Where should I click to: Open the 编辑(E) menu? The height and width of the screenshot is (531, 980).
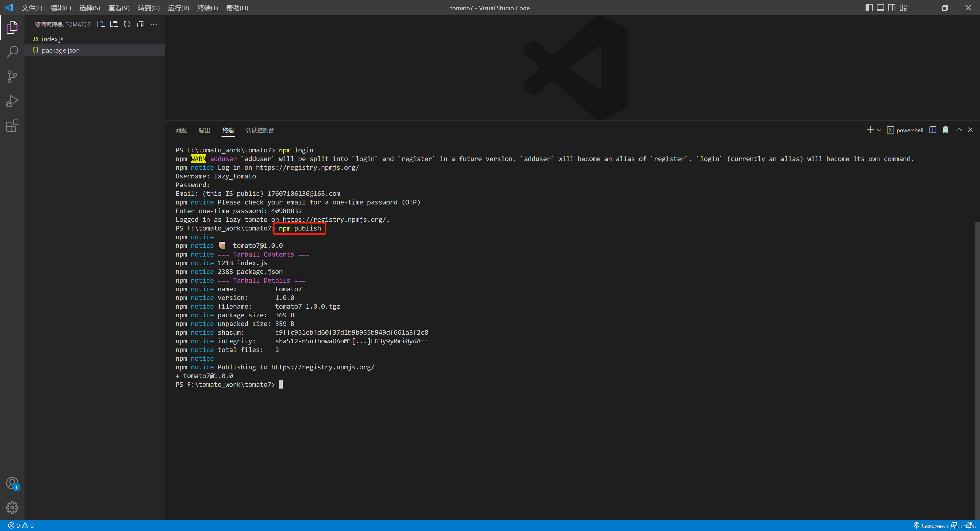pos(60,8)
